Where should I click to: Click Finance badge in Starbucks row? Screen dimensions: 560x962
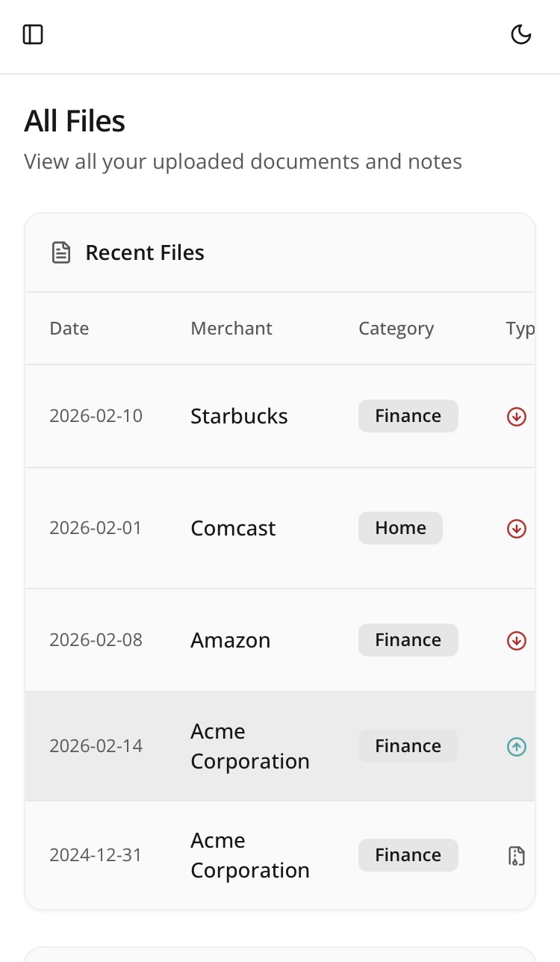pos(408,416)
